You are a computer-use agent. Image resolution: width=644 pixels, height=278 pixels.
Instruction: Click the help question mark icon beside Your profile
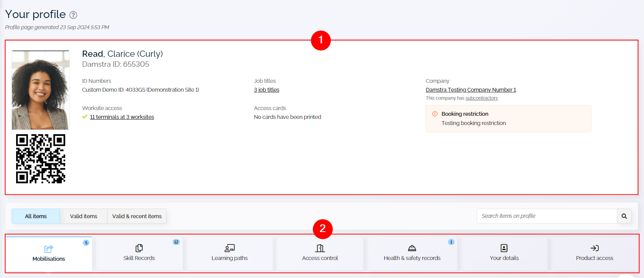73,15
